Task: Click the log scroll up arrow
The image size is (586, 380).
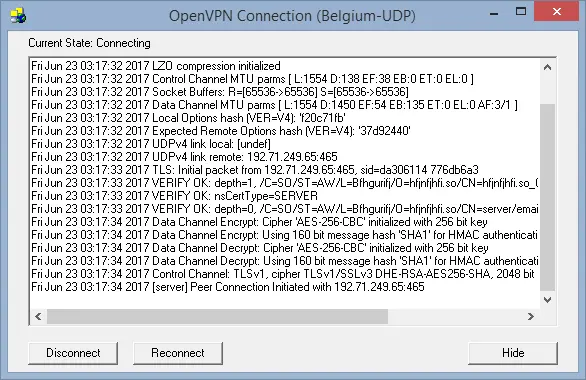Action: coord(548,68)
